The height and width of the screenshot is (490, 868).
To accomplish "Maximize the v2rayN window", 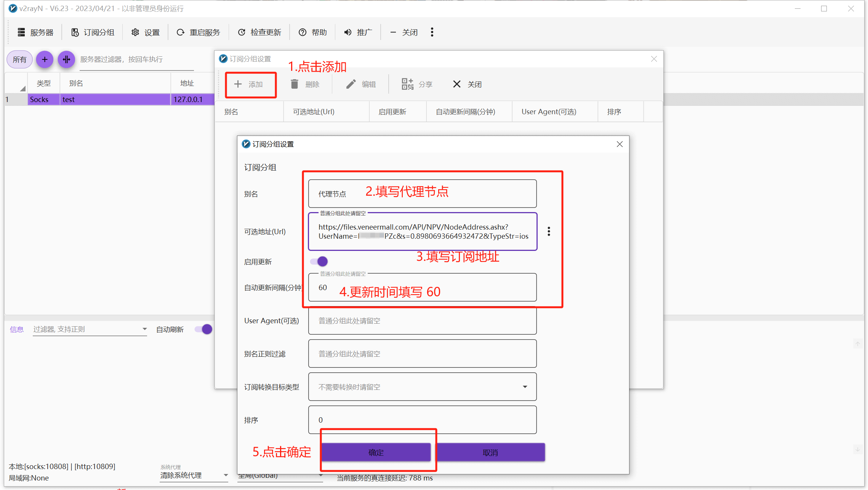I will tap(824, 8).
